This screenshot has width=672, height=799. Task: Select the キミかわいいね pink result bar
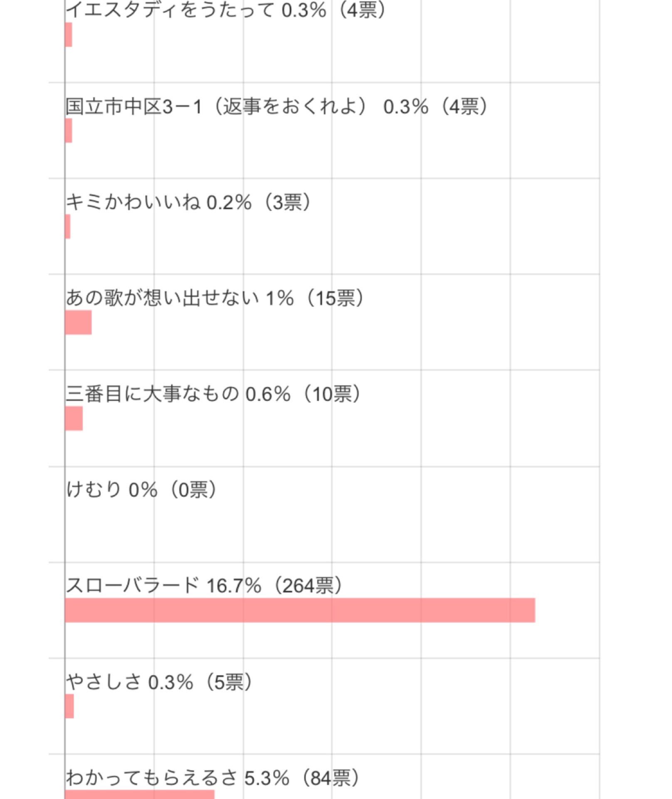click(68, 226)
